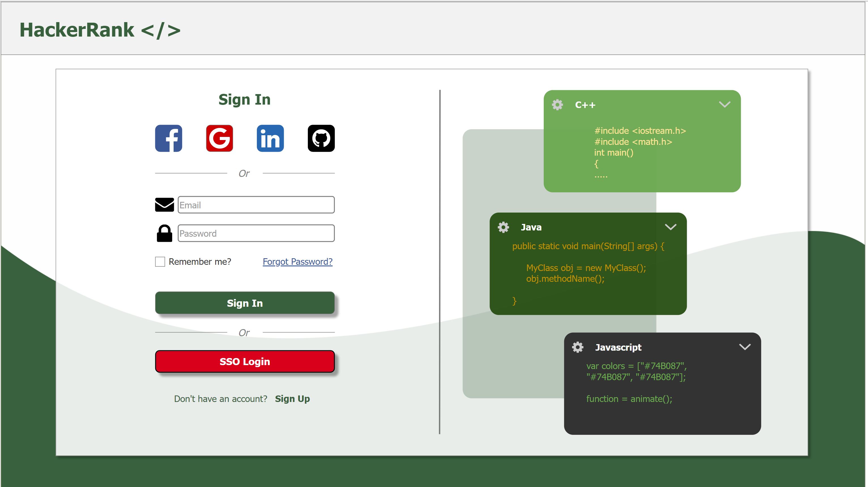Image resolution: width=868 pixels, height=487 pixels.
Task: Click the password lock icon
Action: click(164, 233)
